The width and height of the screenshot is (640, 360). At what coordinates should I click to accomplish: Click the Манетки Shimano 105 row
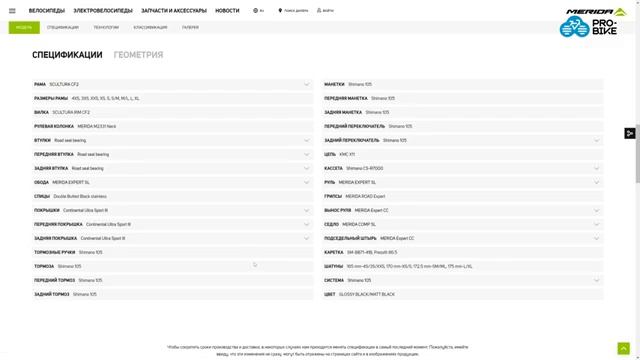click(x=462, y=84)
